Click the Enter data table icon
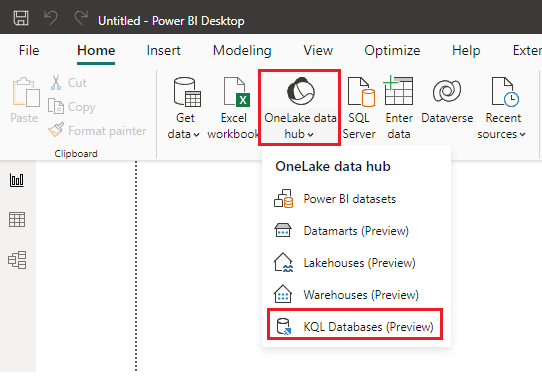This screenshot has height=377, width=542. [398, 90]
